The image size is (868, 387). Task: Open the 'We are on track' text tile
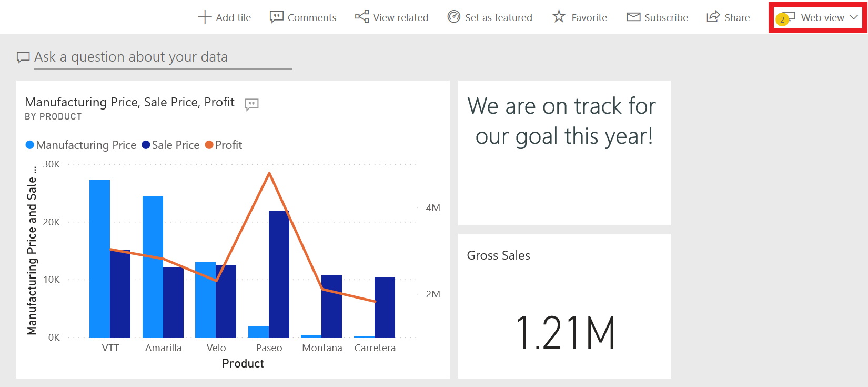pos(564,153)
